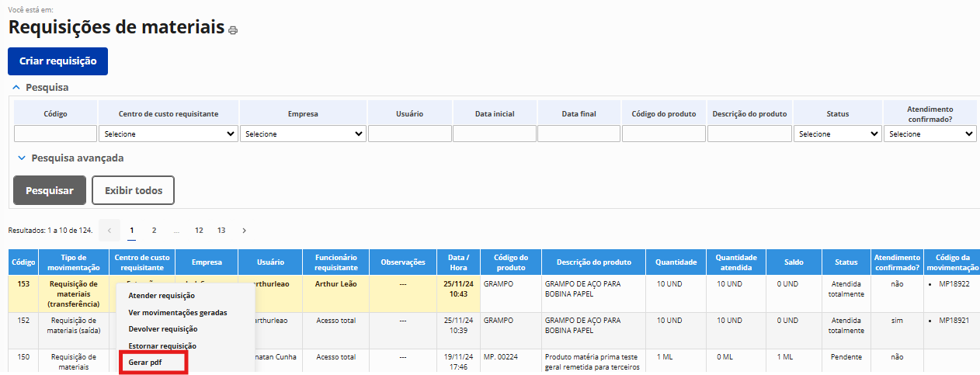This screenshot has width=980, height=375.
Task: Go to the previous results page arrow
Action: (x=109, y=231)
